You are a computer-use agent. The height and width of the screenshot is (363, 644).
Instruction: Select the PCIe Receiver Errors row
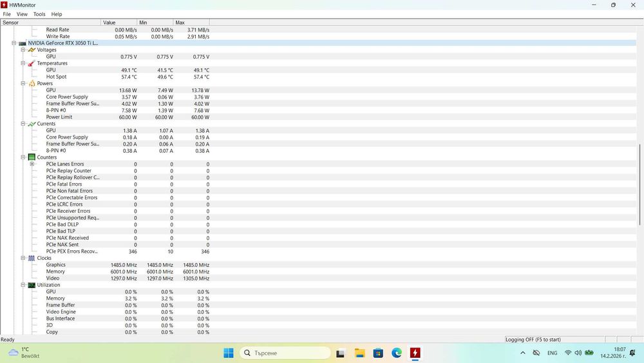(x=318, y=211)
